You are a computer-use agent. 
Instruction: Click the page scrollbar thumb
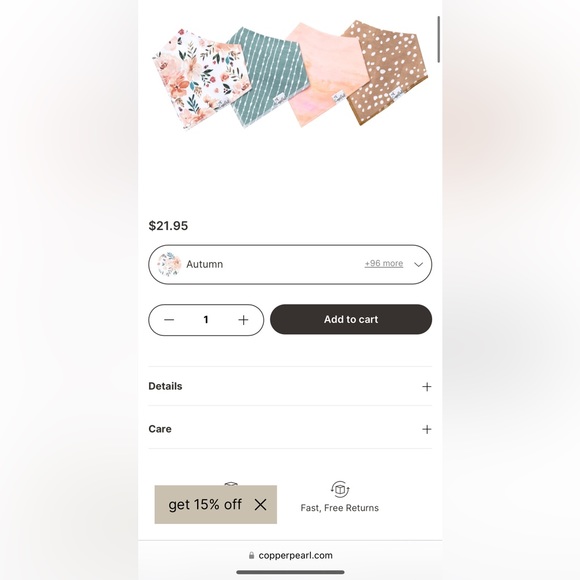point(439,39)
